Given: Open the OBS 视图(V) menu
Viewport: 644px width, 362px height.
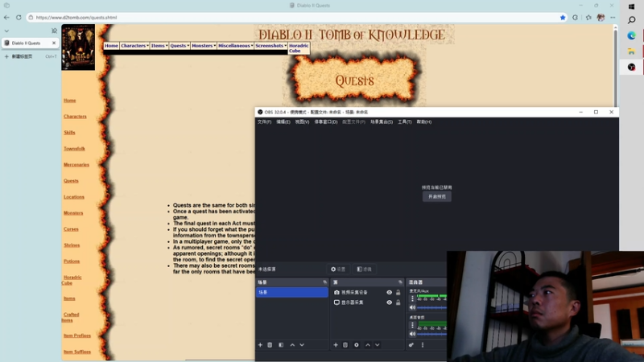Looking at the screenshot, I should 302,122.
